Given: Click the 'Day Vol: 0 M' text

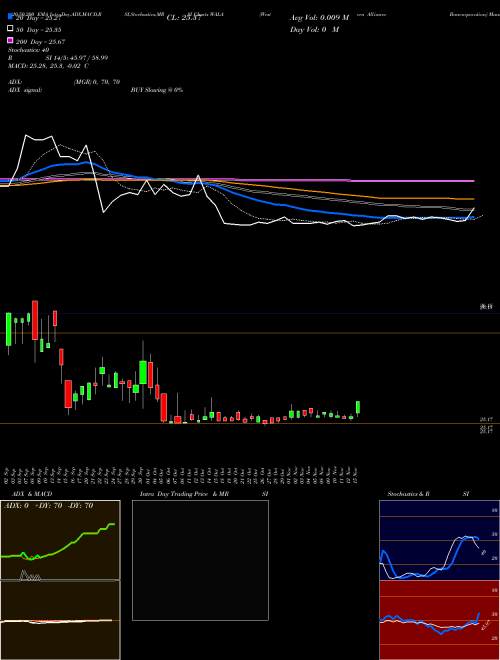Looking at the screenshot, I should pos(314,29).
